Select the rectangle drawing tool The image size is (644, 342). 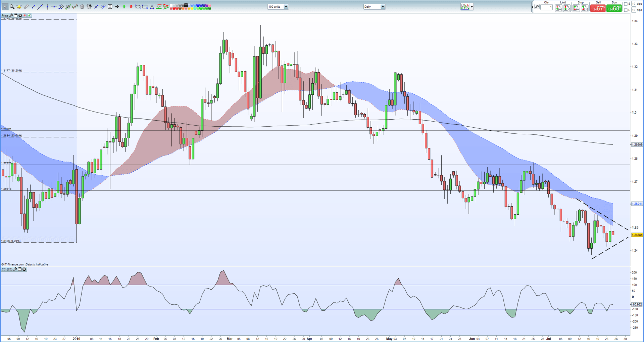145,7
